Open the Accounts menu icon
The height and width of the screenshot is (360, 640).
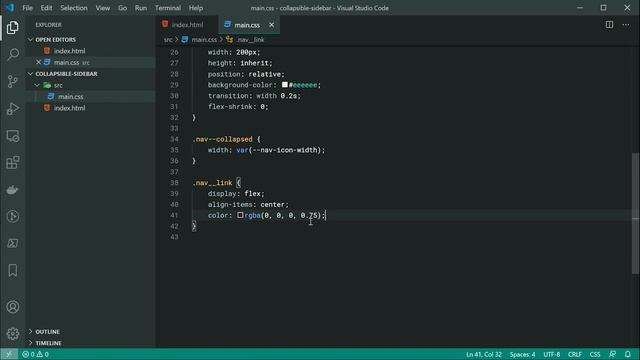click(x=13, y=307)
